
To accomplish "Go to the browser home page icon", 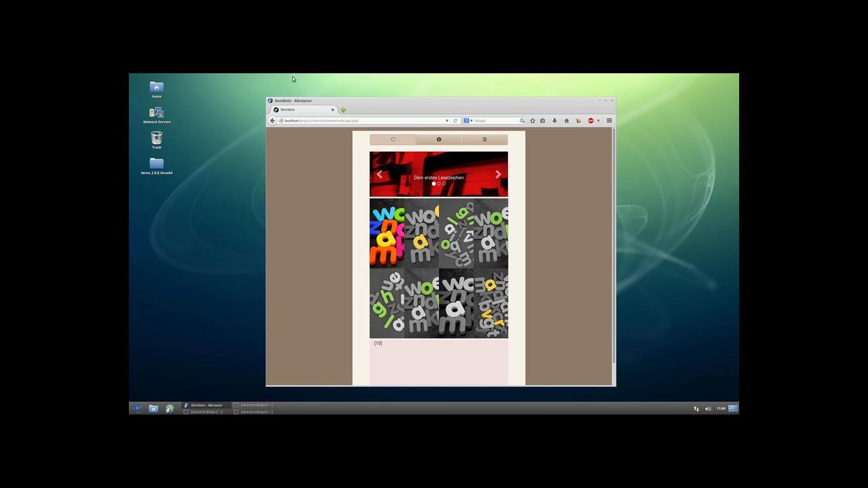I will point(566,121).
